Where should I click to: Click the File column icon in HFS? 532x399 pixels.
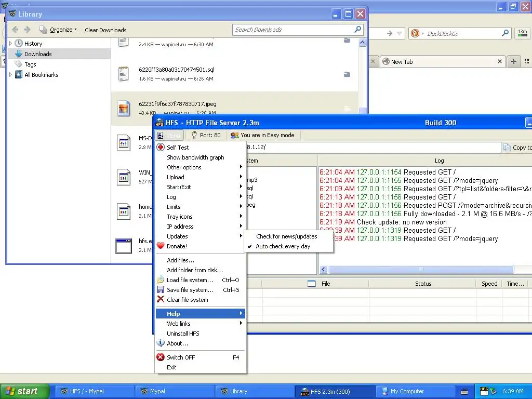coord(312,283)
